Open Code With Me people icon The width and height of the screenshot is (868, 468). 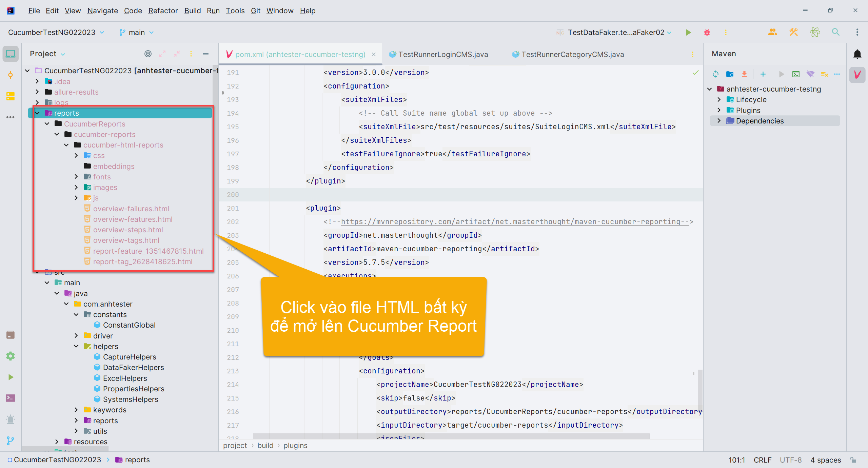(x=772, y=32)
